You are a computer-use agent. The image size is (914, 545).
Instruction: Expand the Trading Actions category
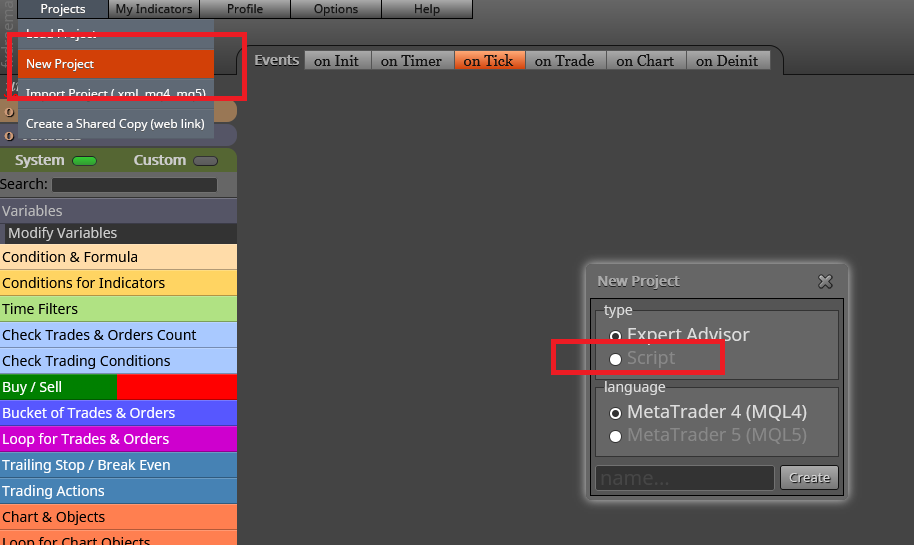point(118,491)
